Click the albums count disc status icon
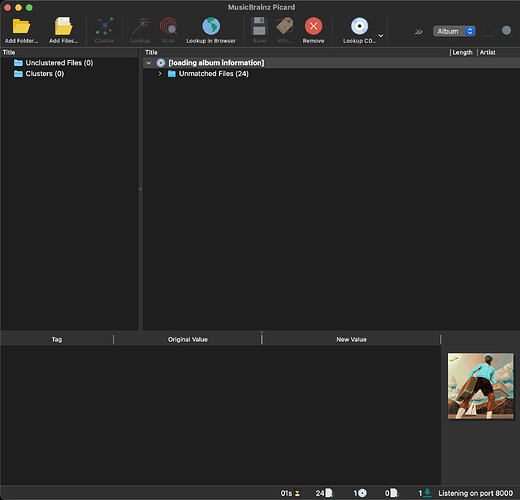Viewport: 520px width, 500px height. [x=362, y=493]
